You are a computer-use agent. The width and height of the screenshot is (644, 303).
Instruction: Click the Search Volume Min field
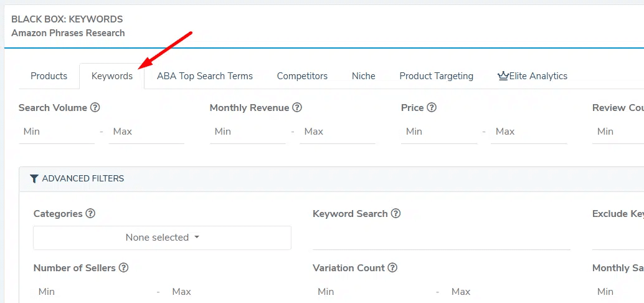(x=56, y=132)
